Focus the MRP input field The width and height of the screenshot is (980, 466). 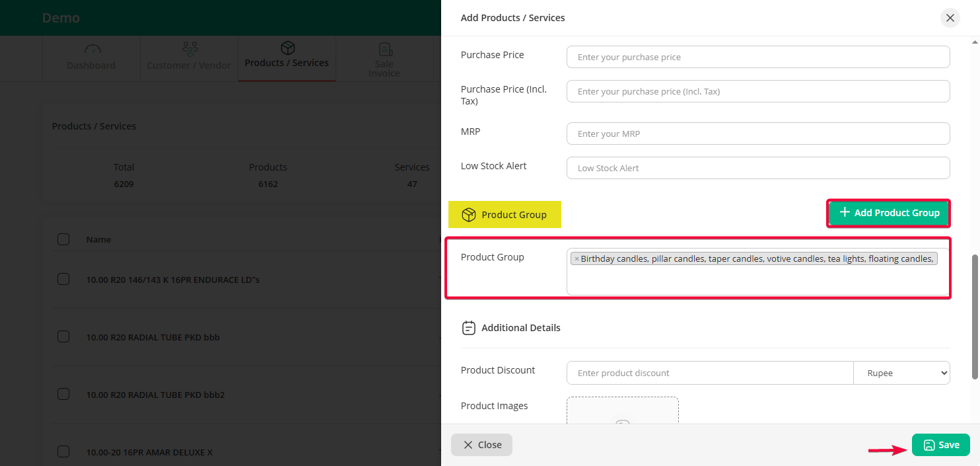click(x=757, y=134)
